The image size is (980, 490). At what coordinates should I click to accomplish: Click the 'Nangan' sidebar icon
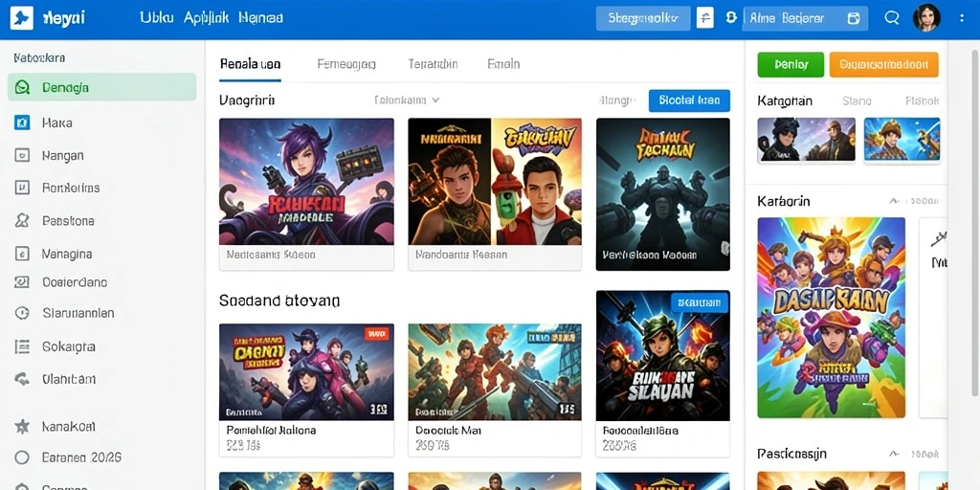(22, 155)
